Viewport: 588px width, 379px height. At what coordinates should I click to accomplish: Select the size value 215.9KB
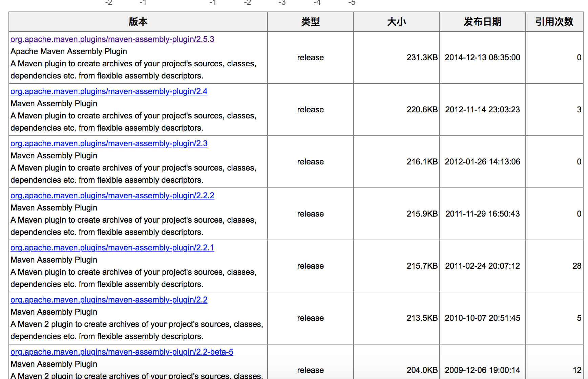coord(422,214)
